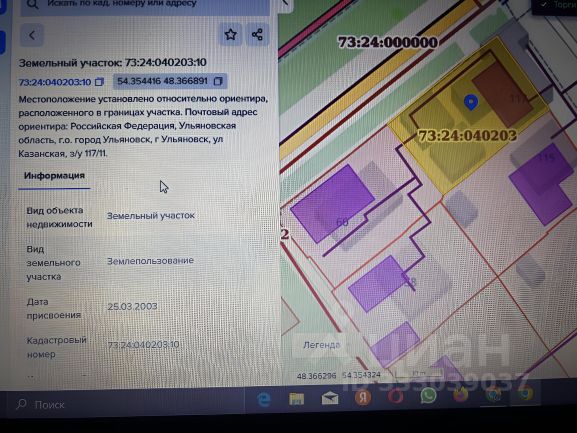Screen dimensions: 577x433
Task: Add parcel to favorites with star icon
Action: point(231,35)
